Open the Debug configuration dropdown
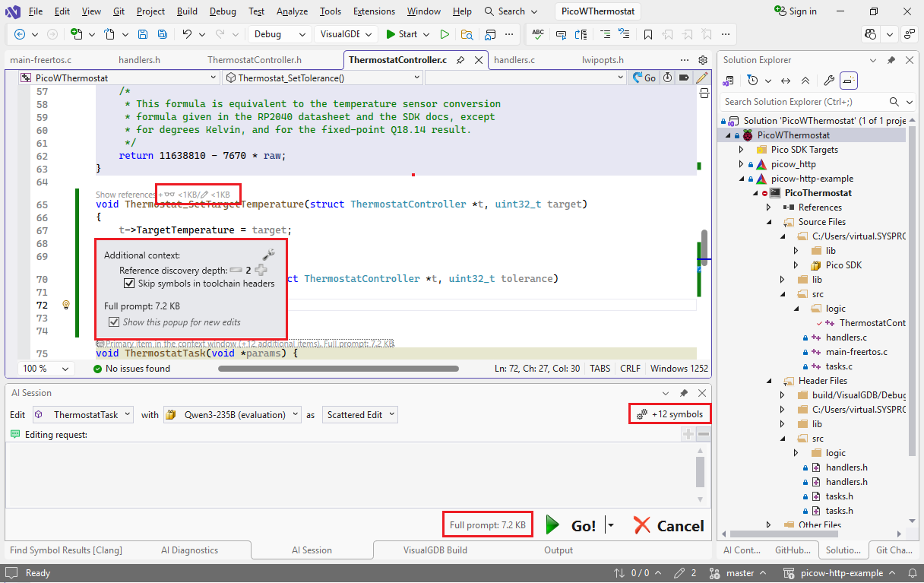 [279, 34]
